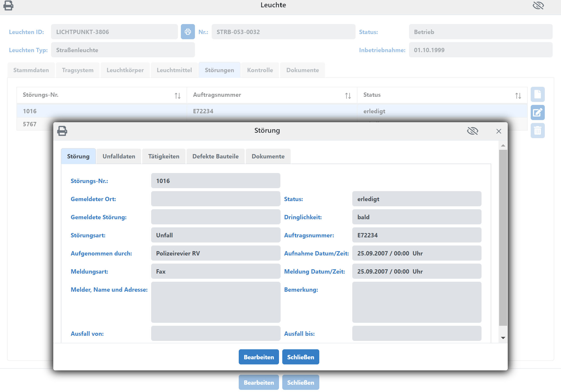Click the printer icon in the Leuchte header
This screenshot has width=561, height=392.
tap(8, 5)
